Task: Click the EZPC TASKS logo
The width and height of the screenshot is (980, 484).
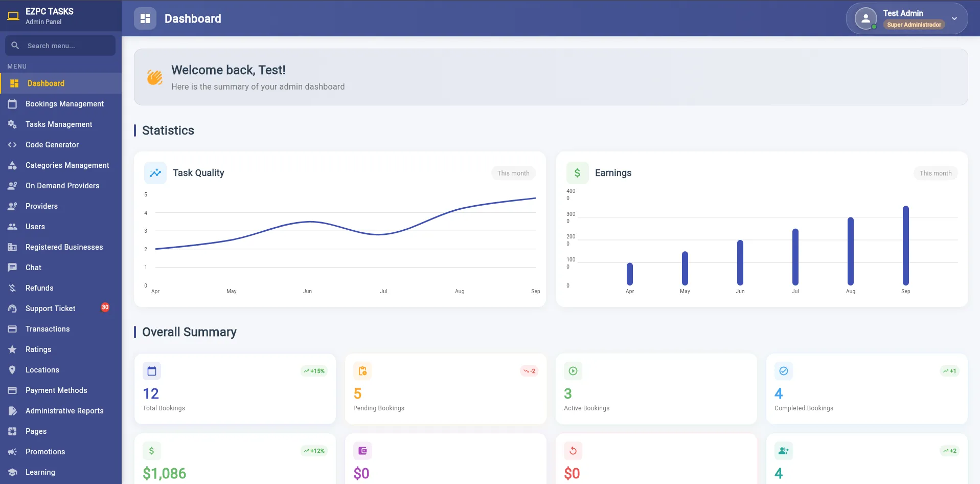Action: (14, 16)
